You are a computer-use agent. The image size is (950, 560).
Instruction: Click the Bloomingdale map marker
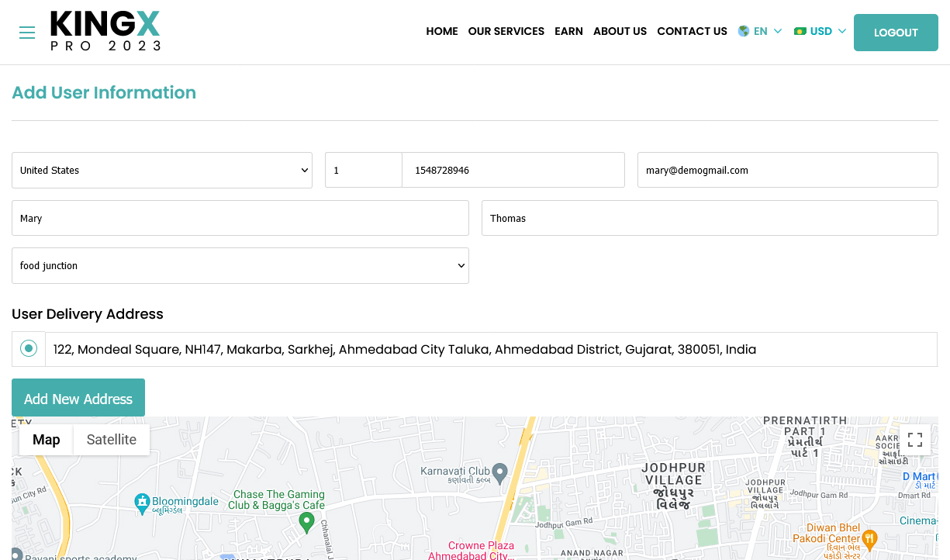pos(142,503)
